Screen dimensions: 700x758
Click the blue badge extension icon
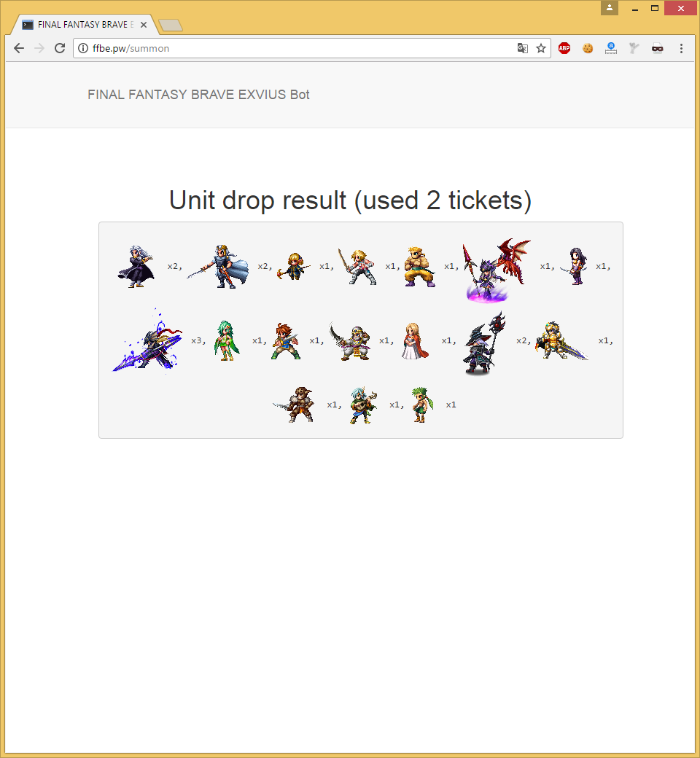(611, 48)
